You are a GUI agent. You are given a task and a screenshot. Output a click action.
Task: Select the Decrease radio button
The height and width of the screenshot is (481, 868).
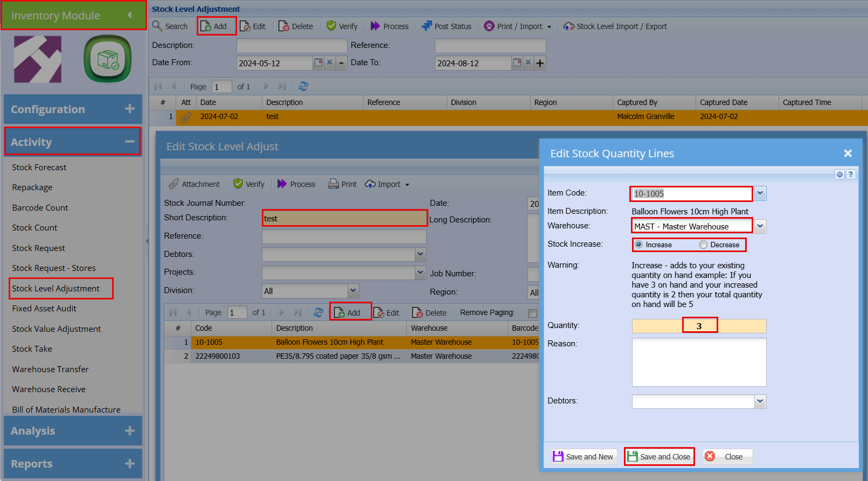pos(703,245)
